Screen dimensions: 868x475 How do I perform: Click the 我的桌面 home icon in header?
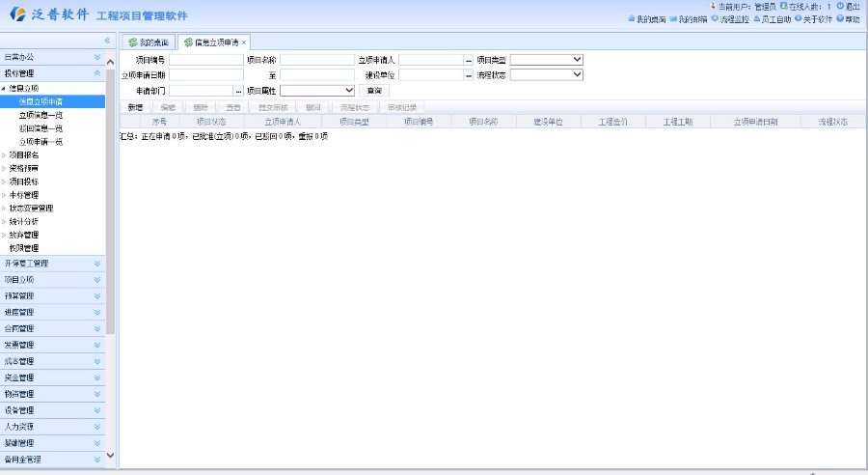click(x=632, y=19)
